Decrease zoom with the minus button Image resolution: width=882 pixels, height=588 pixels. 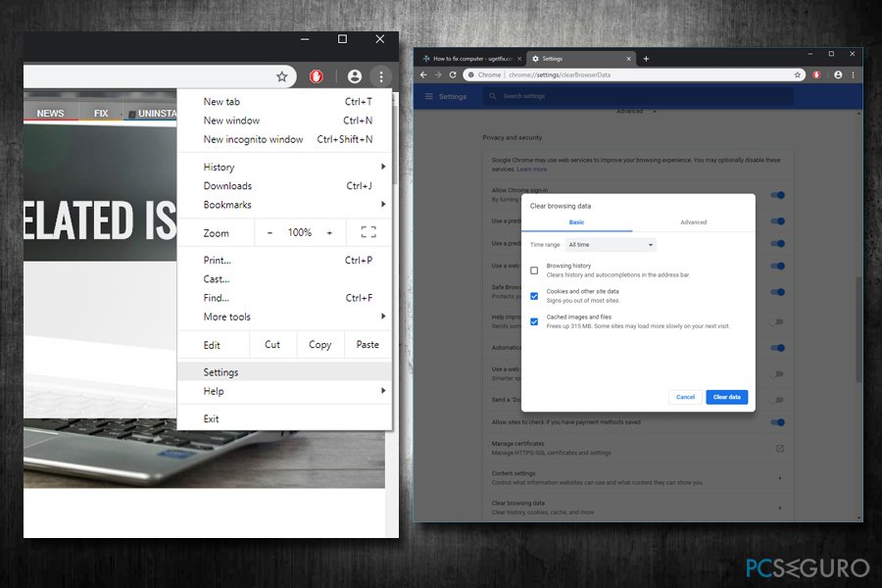tap(269, 232)
